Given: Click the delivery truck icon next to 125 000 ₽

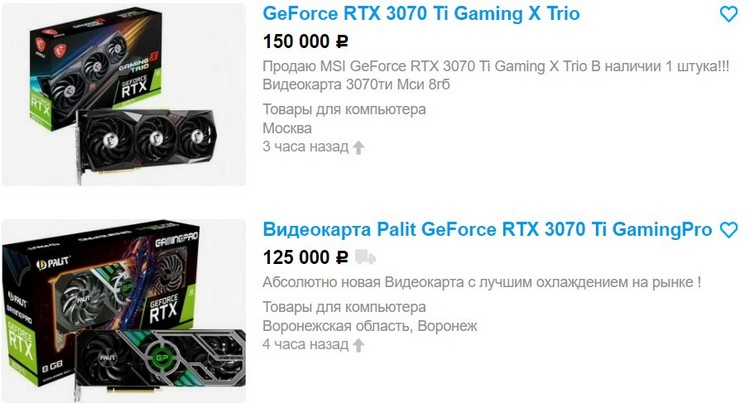Looking at the screenshot, I should point(365,258).
